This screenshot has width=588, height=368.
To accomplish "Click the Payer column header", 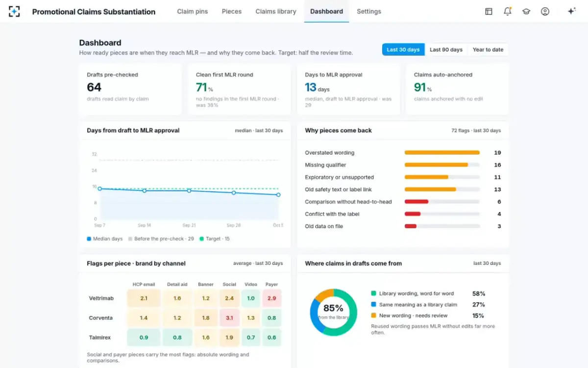I will (x=272, y=284).
